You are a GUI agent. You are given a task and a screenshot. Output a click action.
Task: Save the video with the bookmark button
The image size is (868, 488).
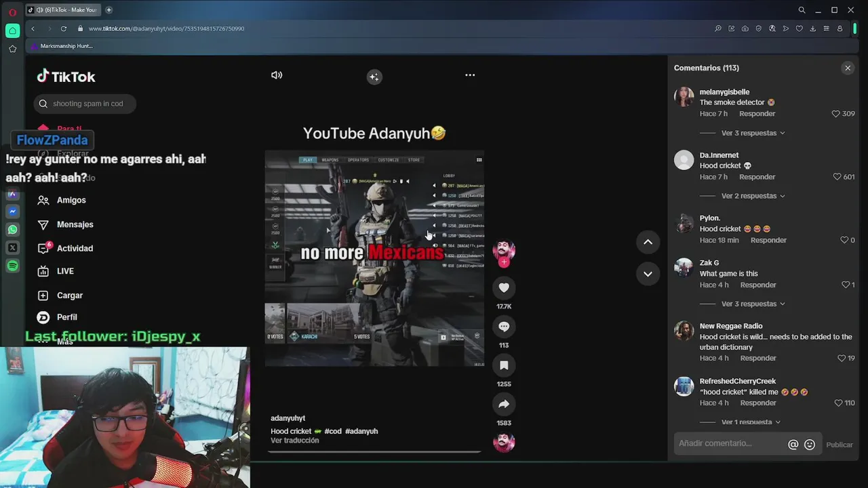[504, 365]
